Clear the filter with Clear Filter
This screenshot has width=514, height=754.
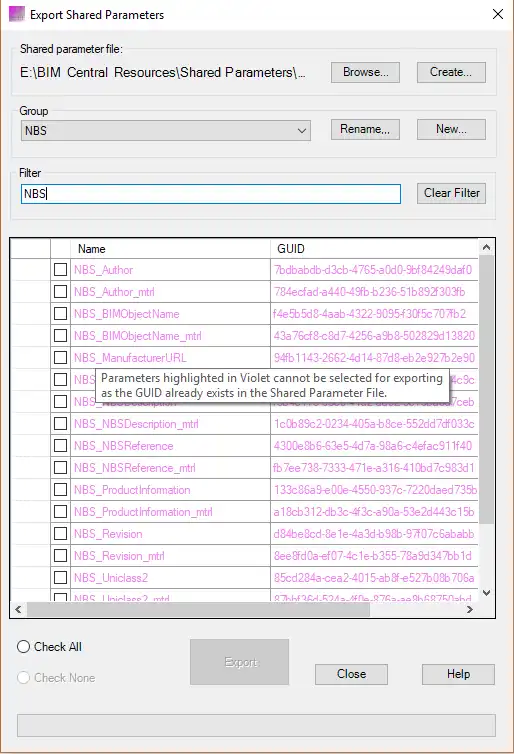[x=451, y=193]
